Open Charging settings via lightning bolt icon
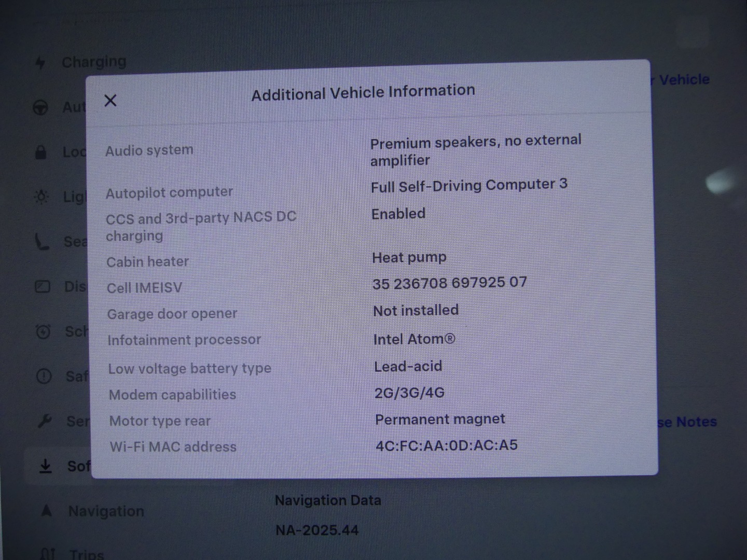Screen dimensions: 747x560 point(40,63)
